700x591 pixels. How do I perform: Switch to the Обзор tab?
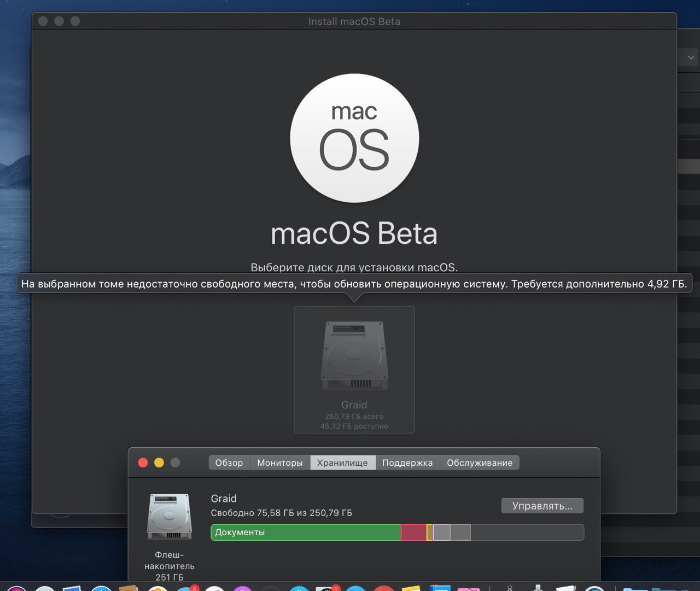pyautogui.click(x=229, y=463)
